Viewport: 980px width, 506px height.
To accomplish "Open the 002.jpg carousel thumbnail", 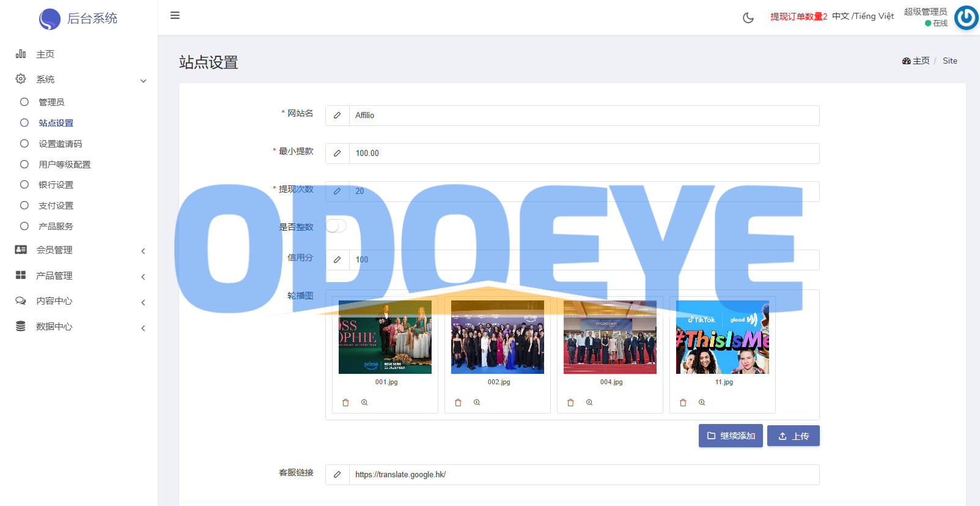I will 498,337.
